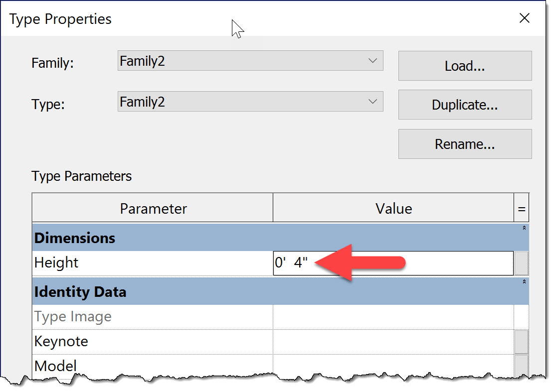Click the equals column header icon

(x=523, y=208)
